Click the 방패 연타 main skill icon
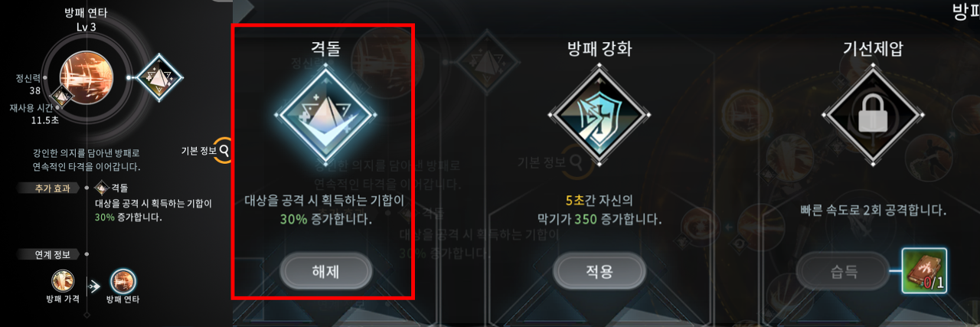This screenshot has width=980, height=327. [86, 77]
